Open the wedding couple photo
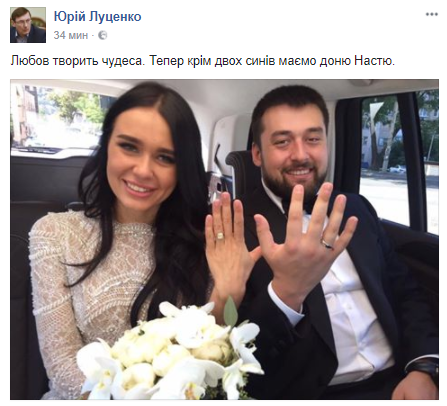Image resolution: width=447 pixels, height=406 pixels. coord(224,239)
